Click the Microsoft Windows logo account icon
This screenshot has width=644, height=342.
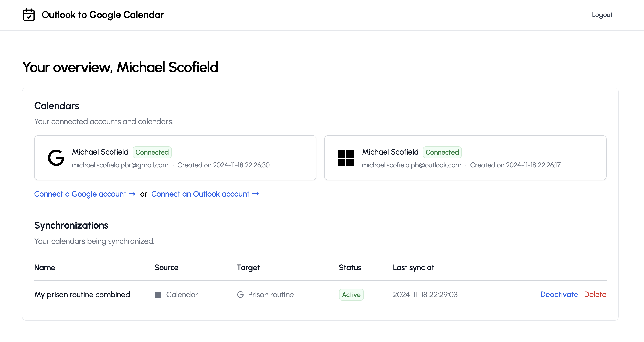[x=346, y=158]
